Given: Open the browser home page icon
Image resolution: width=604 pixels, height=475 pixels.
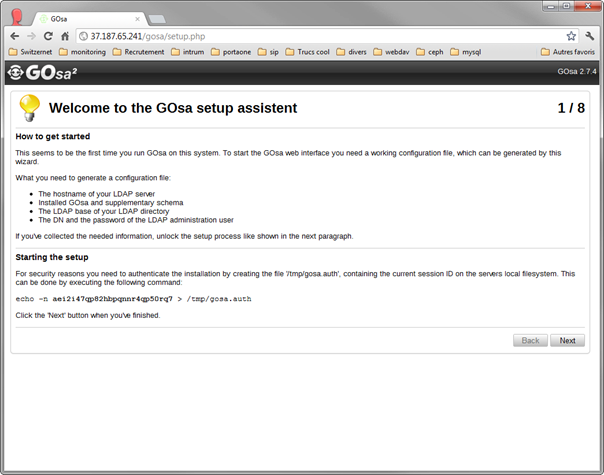Looking at the screenshot, I should point(65,36).
